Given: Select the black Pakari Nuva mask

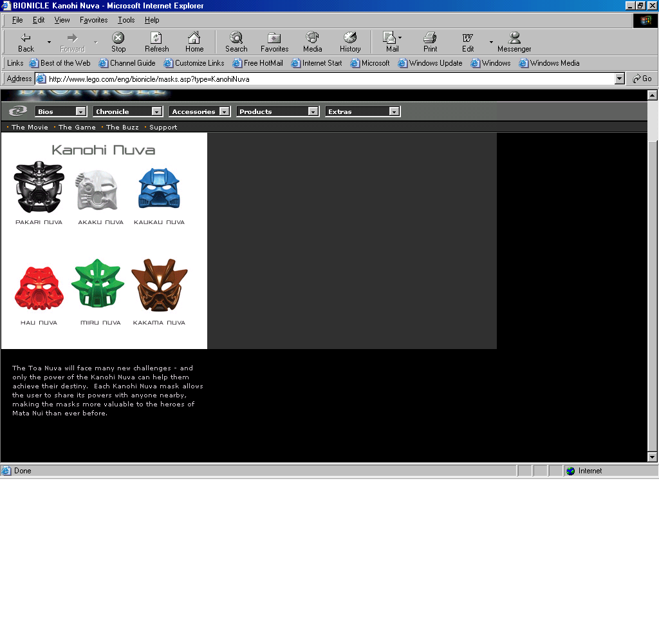Looking at the screenshot, I should coord(39,187).
